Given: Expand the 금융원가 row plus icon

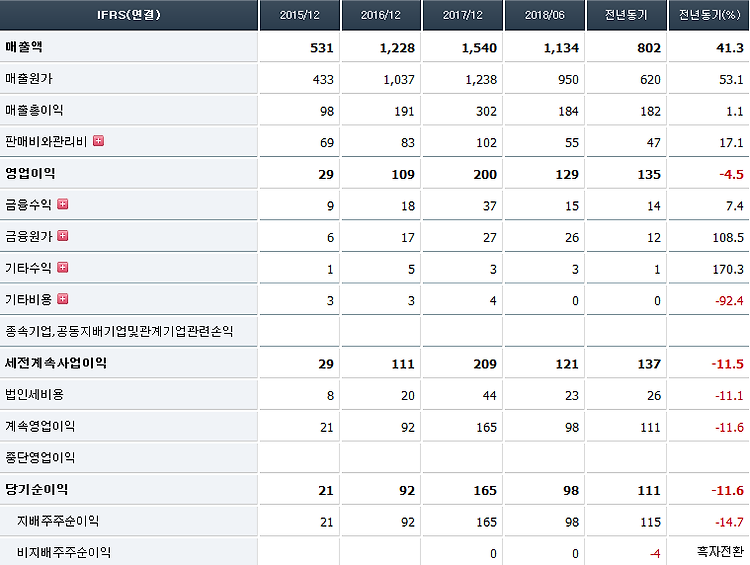Looking at the screenshot, I should click(63, 235).
